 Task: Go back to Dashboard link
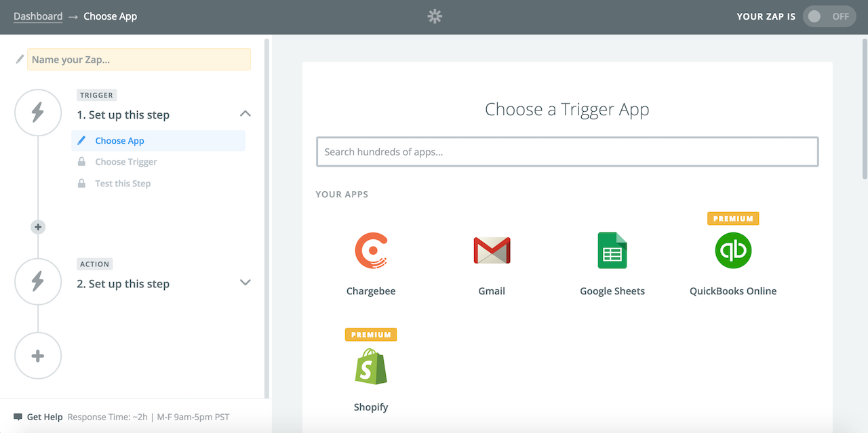coord(38,16)
